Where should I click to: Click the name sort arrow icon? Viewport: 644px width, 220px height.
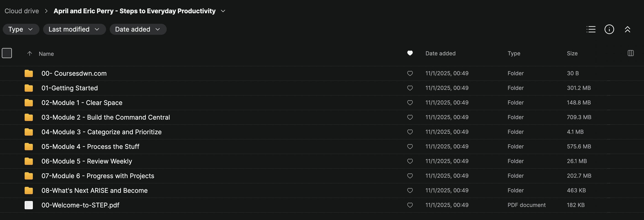tap(29, 53)
